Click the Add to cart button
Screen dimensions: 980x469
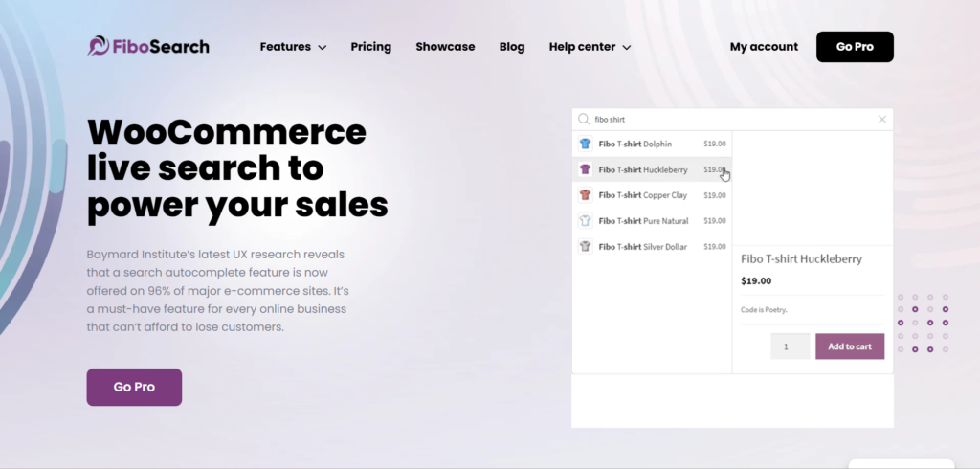[850, 346]
